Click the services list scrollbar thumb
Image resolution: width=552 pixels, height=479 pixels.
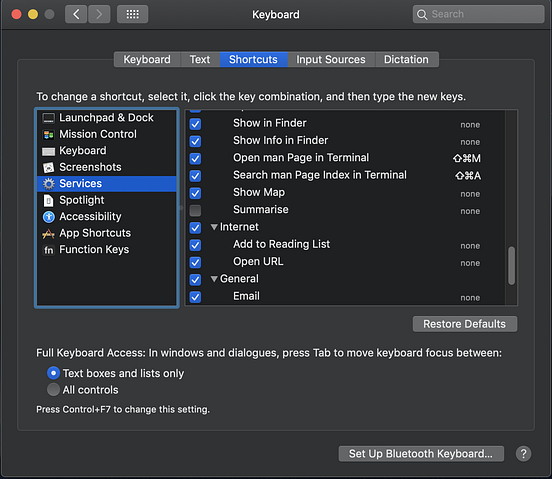pos(512,266)
